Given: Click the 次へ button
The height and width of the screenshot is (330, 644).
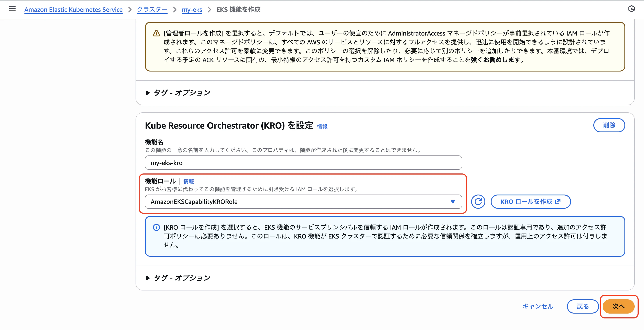Looking at the screenshot, I should [x=618, y=306].
